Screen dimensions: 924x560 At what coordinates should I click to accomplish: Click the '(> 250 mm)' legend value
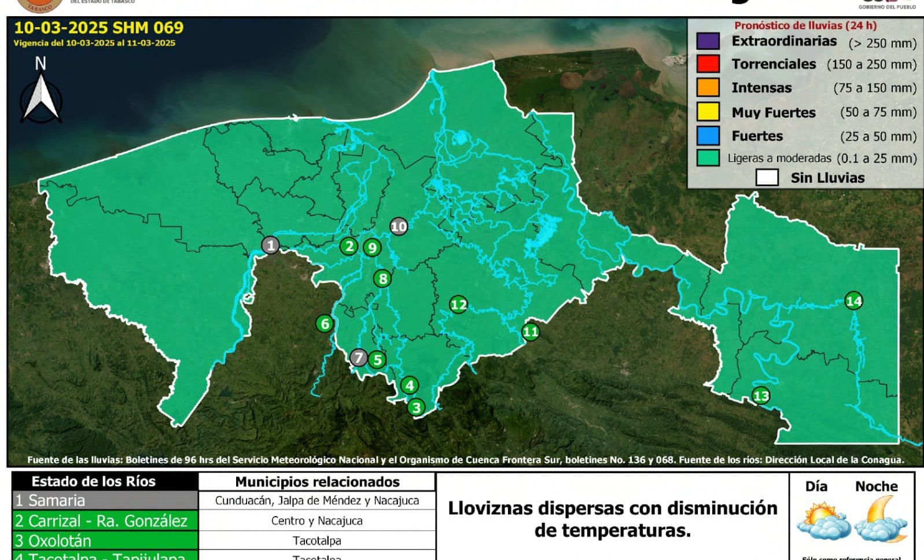click(x=882, y=43)
